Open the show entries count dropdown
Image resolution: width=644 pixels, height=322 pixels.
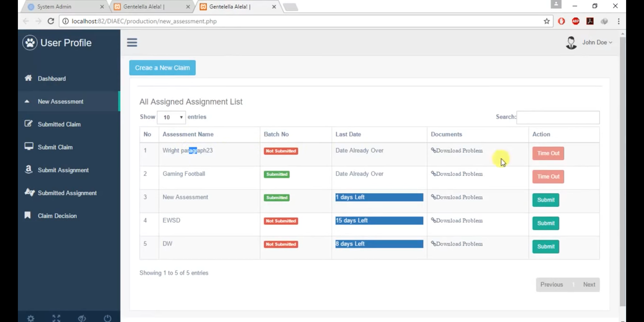[171, 117]
